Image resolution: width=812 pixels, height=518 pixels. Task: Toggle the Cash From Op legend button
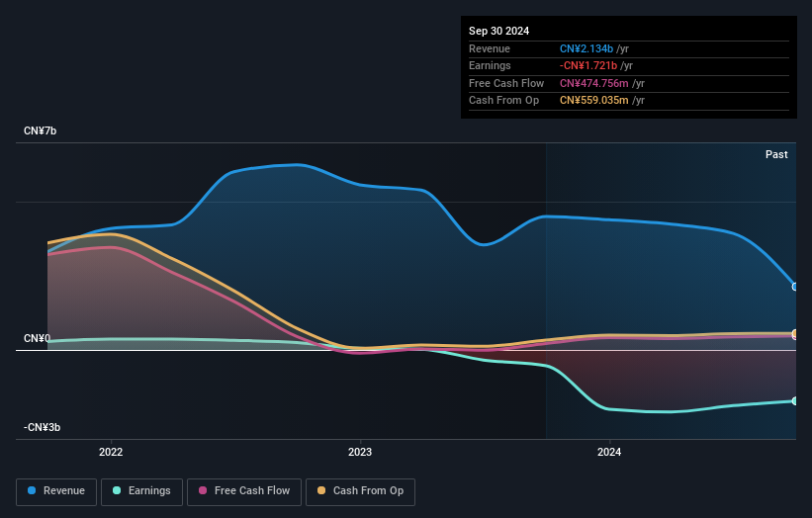[360, 491]
